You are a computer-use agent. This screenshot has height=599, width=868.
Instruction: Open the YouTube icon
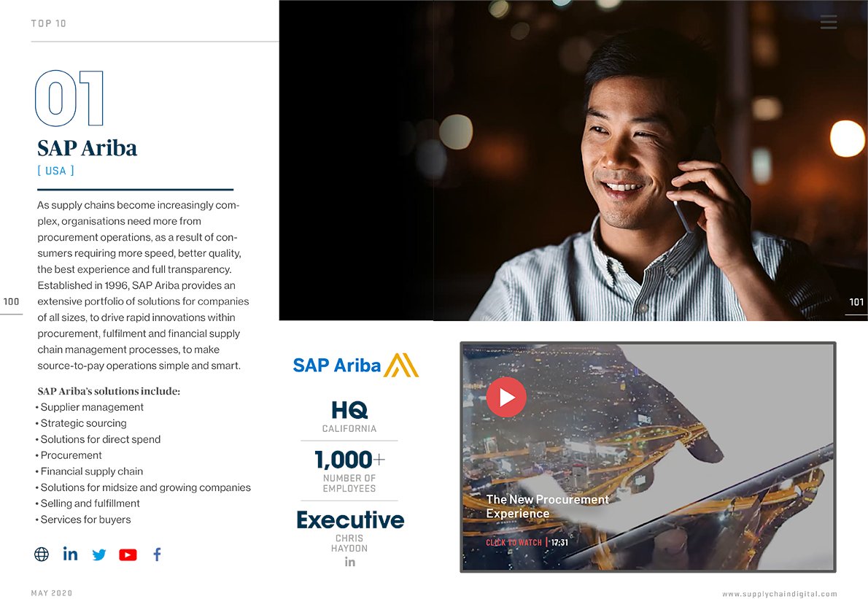[x=128, y=554]
